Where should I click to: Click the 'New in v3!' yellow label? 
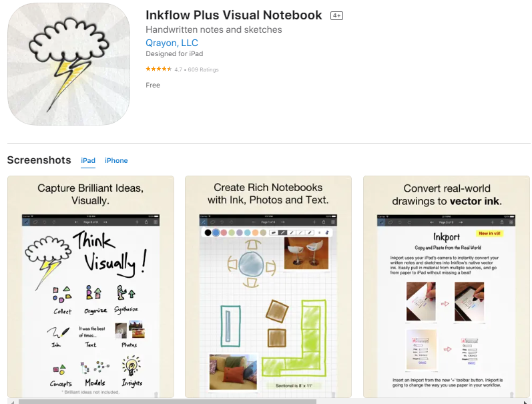point(489,234)
